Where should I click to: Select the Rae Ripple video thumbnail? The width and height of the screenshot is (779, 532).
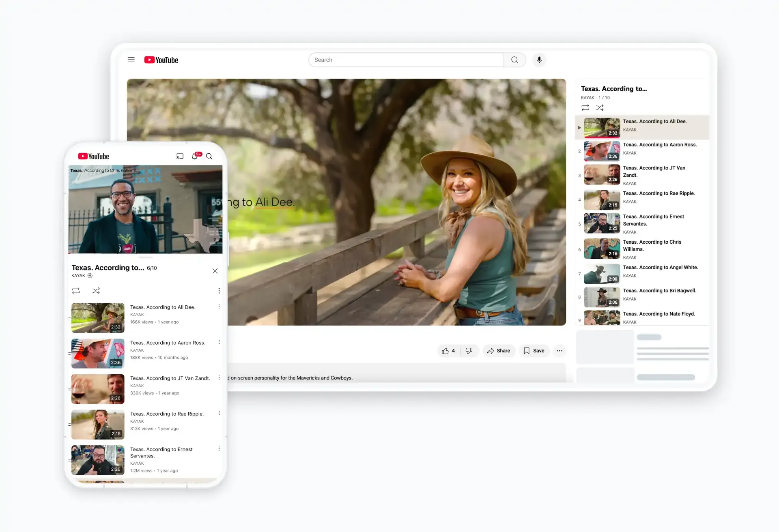point(97,425)
